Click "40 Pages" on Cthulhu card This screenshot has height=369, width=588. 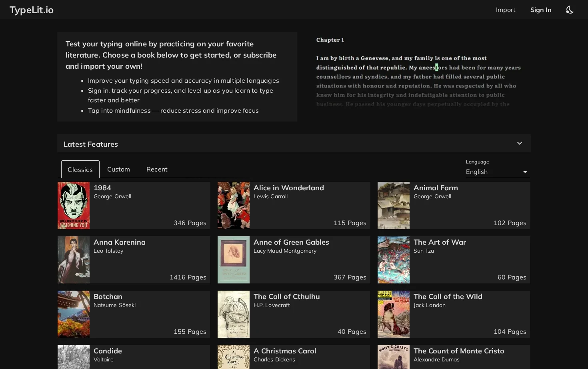point(352,332)
